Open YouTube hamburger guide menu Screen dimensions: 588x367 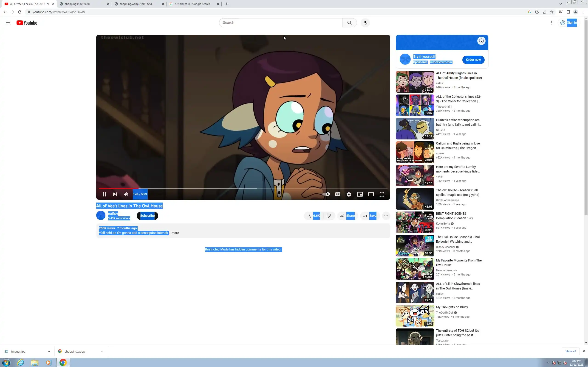click(x=8, y=22)
